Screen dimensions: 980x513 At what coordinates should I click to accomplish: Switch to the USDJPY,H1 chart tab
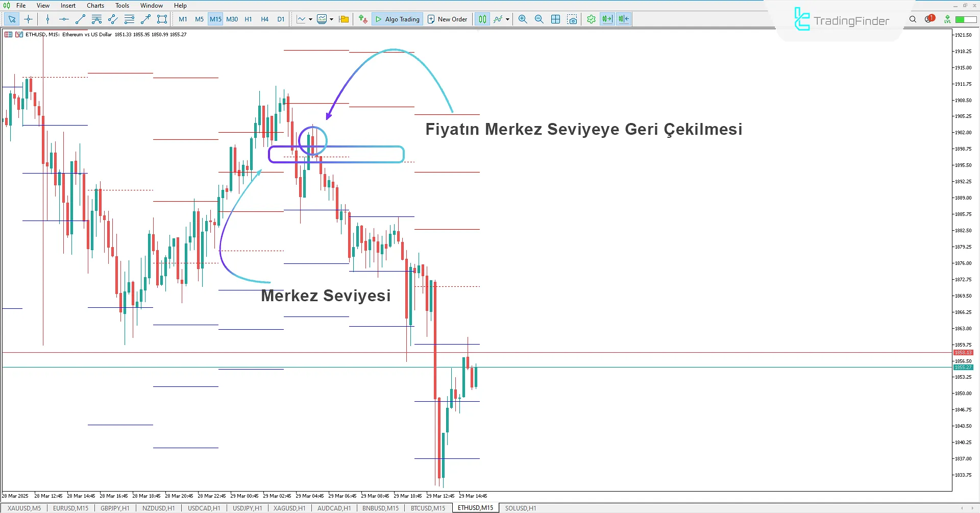point(247,508)
